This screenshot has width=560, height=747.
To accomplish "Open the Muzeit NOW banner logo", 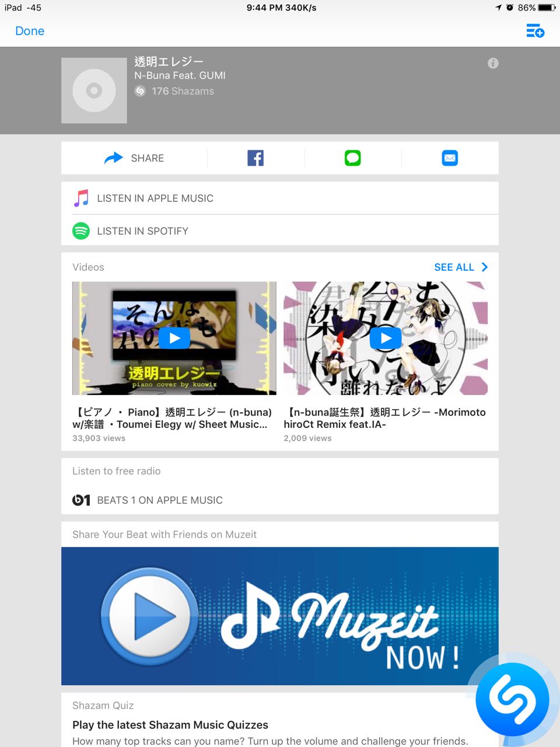I will [x=341, y=626].
